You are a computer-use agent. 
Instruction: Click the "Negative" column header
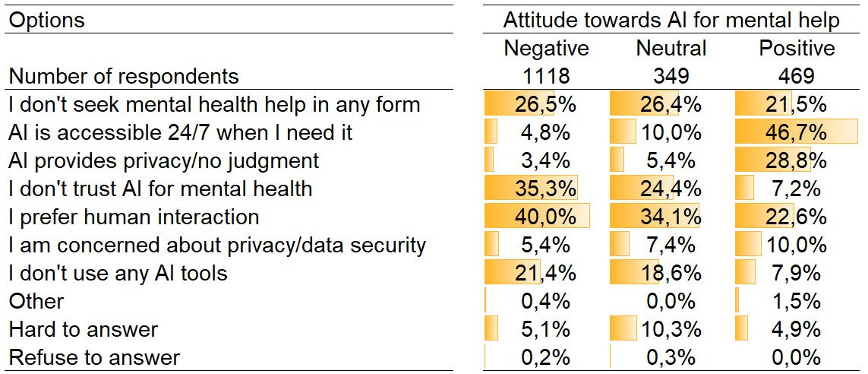click(546, 49)
